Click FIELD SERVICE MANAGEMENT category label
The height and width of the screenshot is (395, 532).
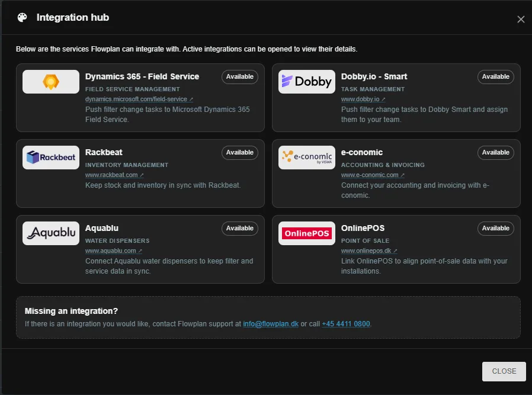(x=132, y=89)
